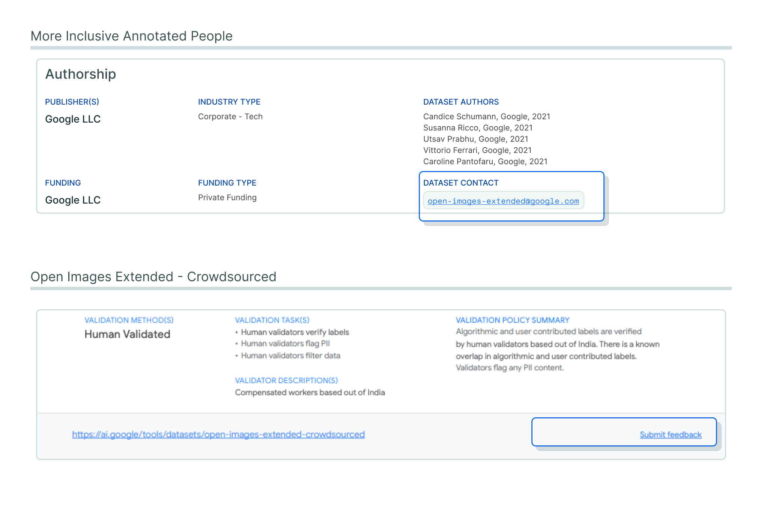The image size is (761, 532).
Task: Select the Open Images Extended - Crowdsourced heading
Action: 153,277
